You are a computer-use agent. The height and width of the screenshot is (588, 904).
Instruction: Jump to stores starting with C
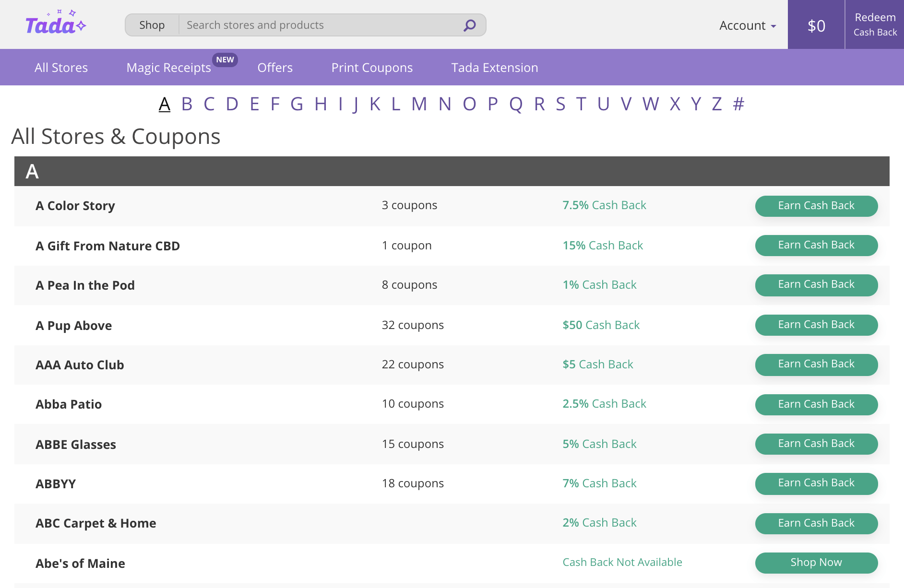click(209, 104)
